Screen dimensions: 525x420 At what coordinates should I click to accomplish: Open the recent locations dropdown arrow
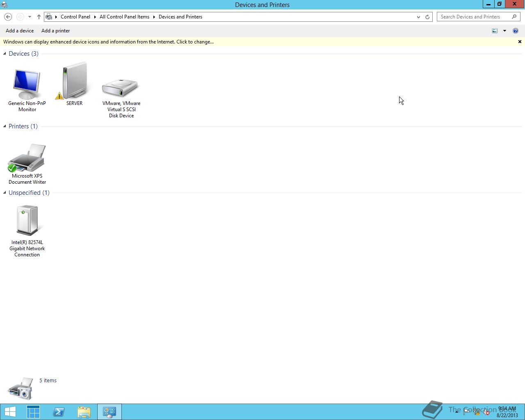pos(30,17)
